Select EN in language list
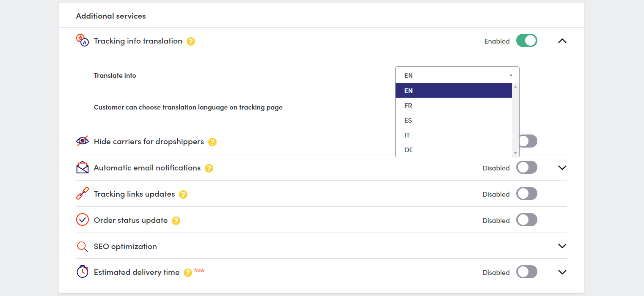Screen dimensions: 644x296 [454, 90]
